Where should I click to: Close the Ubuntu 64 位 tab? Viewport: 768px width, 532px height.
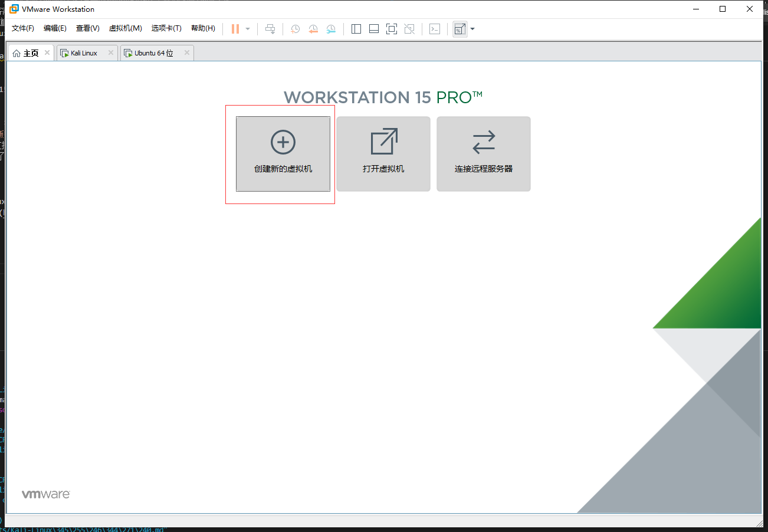coord(187,52)
